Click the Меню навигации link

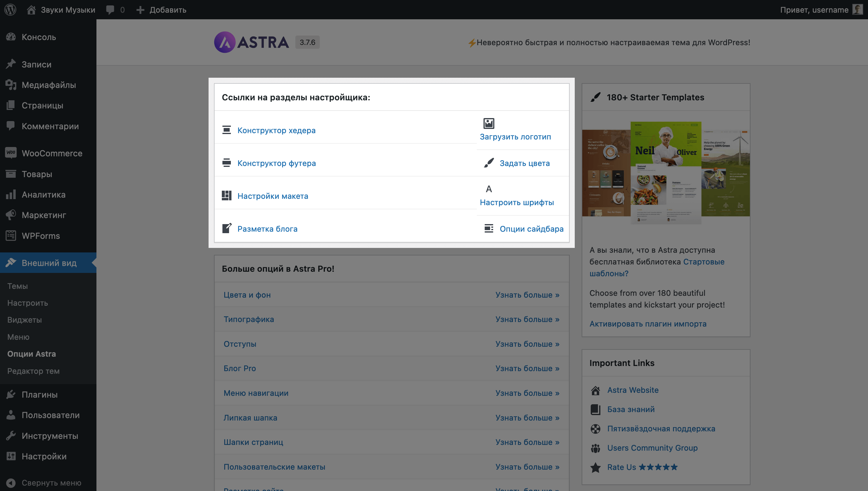point(256,393)
